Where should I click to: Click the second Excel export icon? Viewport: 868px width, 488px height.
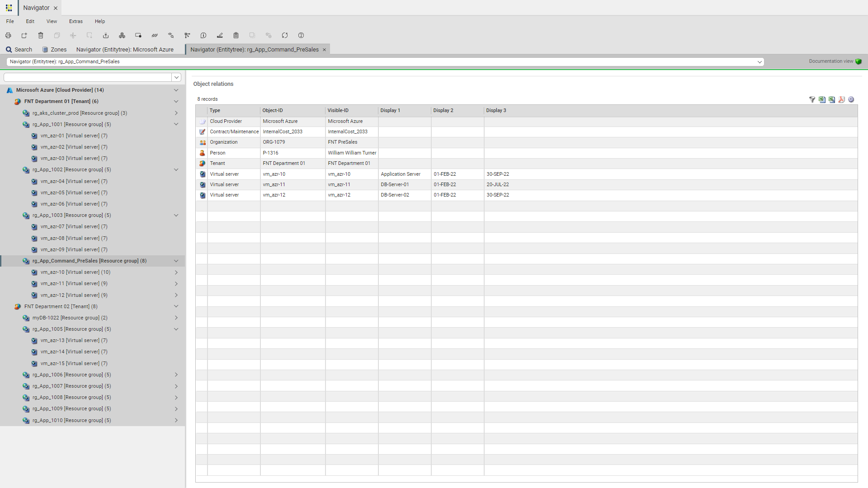(x=832, y=99)
